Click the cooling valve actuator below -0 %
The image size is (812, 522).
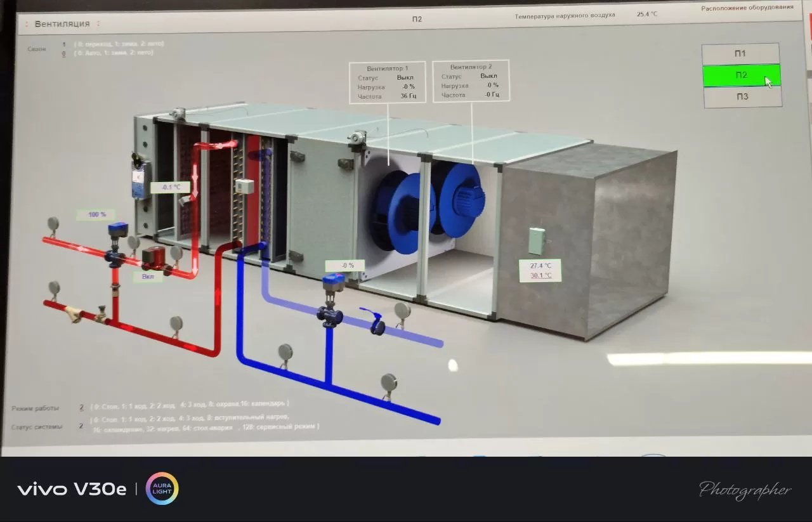(333, 283)
